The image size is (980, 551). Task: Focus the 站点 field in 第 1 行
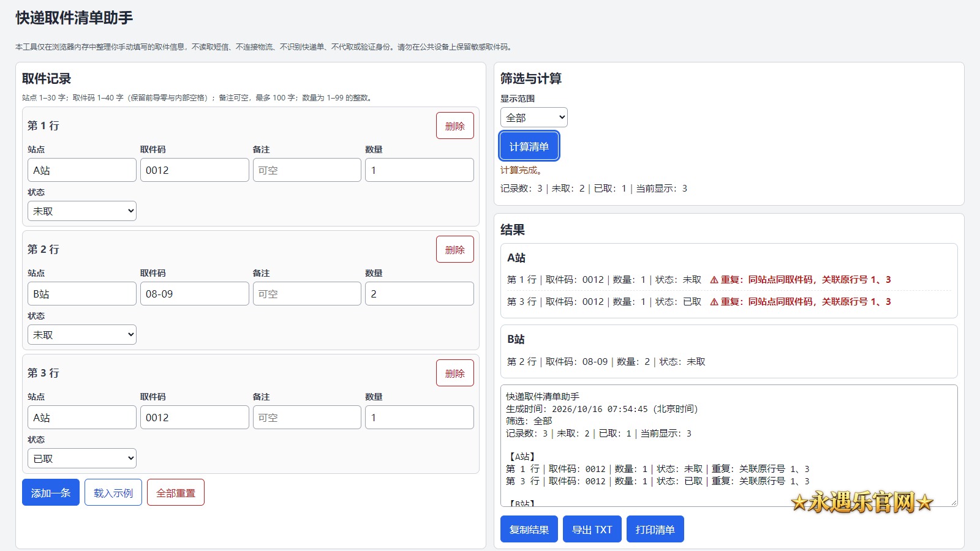click(x=82, y=170)
